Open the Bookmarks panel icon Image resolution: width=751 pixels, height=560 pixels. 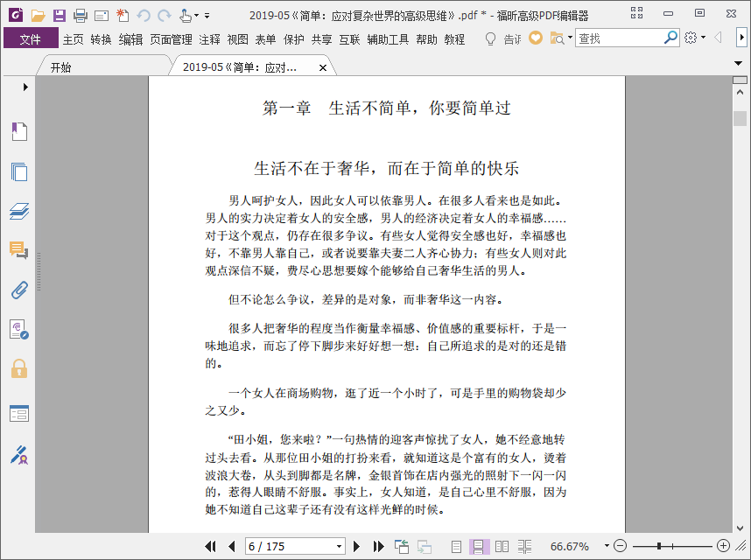pos(19,131)
